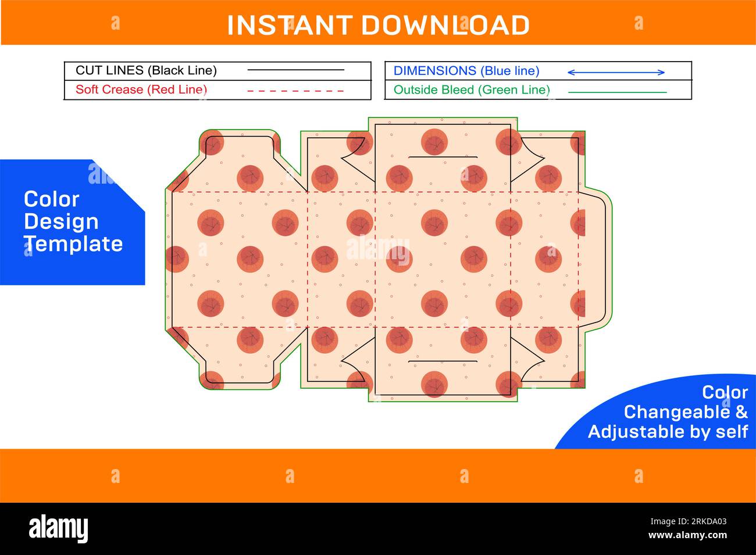Click the www.alamy.com link
Viewport: 756px width, 555px height.
[687, 536]
